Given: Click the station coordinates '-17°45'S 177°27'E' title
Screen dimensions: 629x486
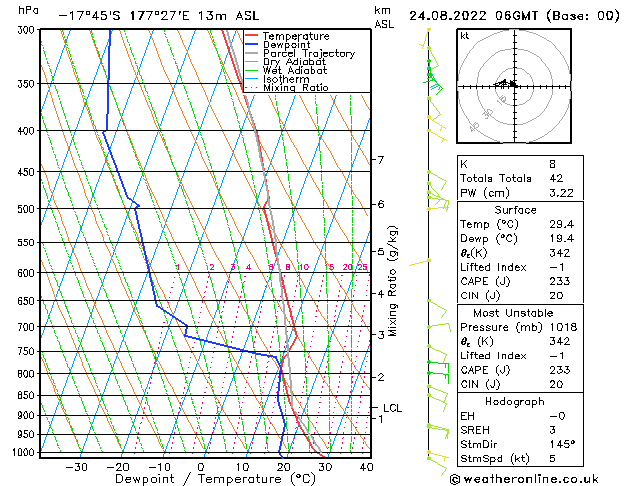Looking at the screenshot, I should coord(124,16).
